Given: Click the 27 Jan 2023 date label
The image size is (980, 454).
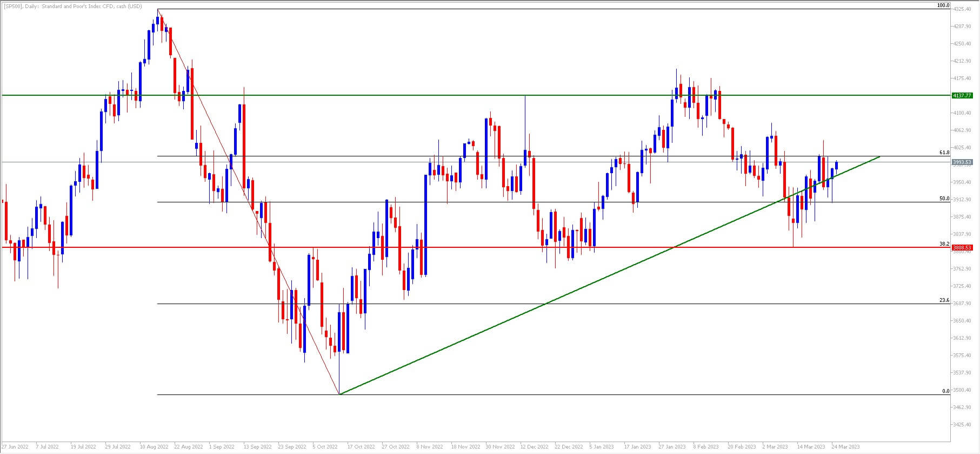Looking at the screenshot, I should tap(672, 447).
